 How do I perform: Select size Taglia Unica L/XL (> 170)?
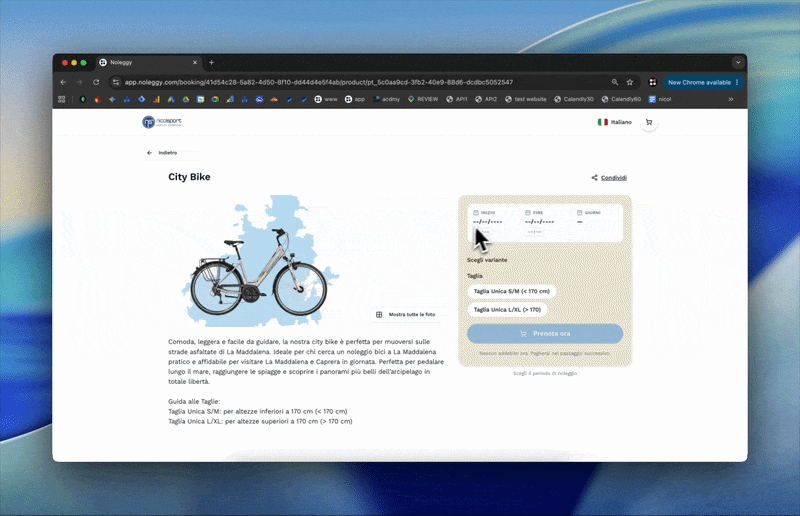507,310
